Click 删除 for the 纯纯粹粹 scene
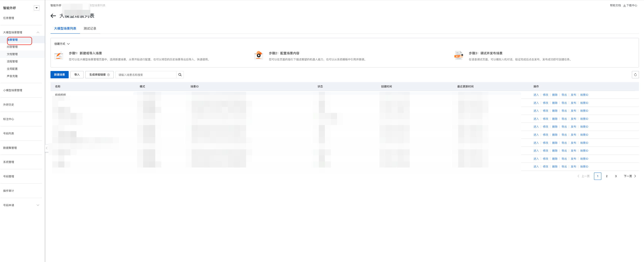Screen dimensions: 644x262 (x=555, y=95)
